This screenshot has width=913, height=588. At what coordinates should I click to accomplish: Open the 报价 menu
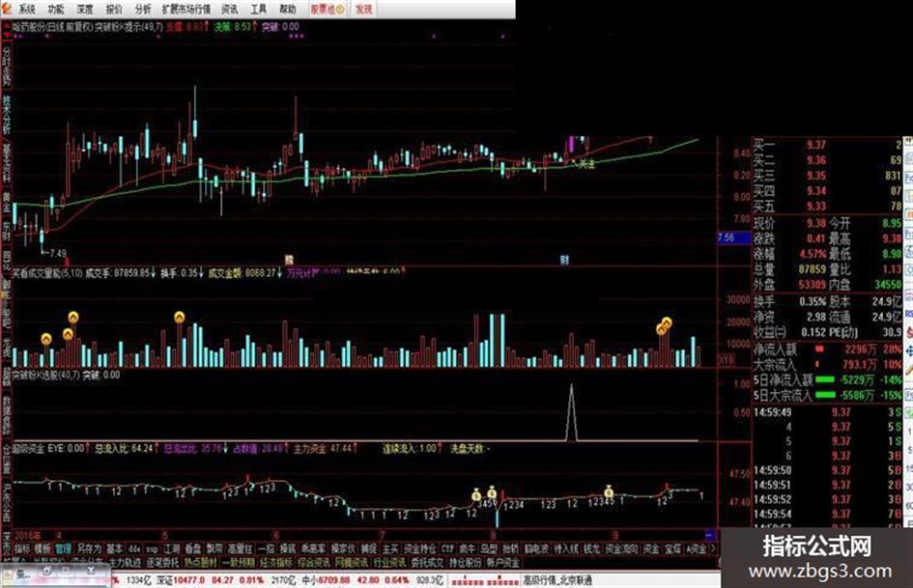point(114,9)
